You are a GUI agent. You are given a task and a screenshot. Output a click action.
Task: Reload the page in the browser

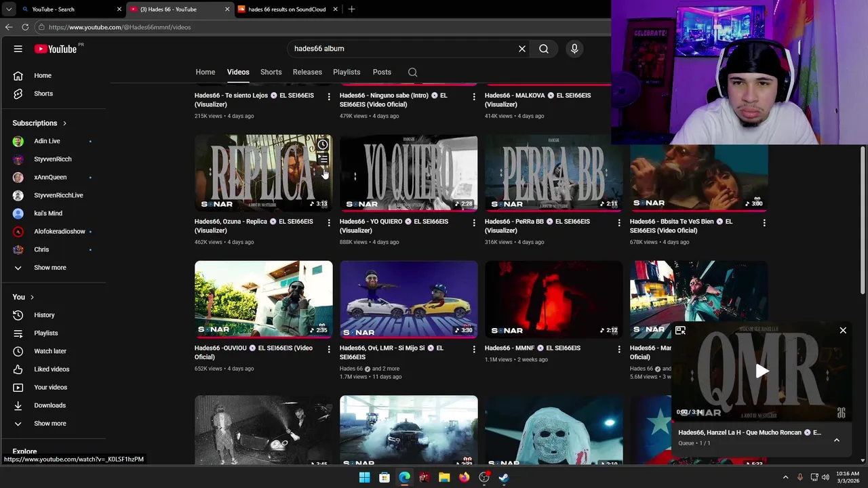point(25,27)
